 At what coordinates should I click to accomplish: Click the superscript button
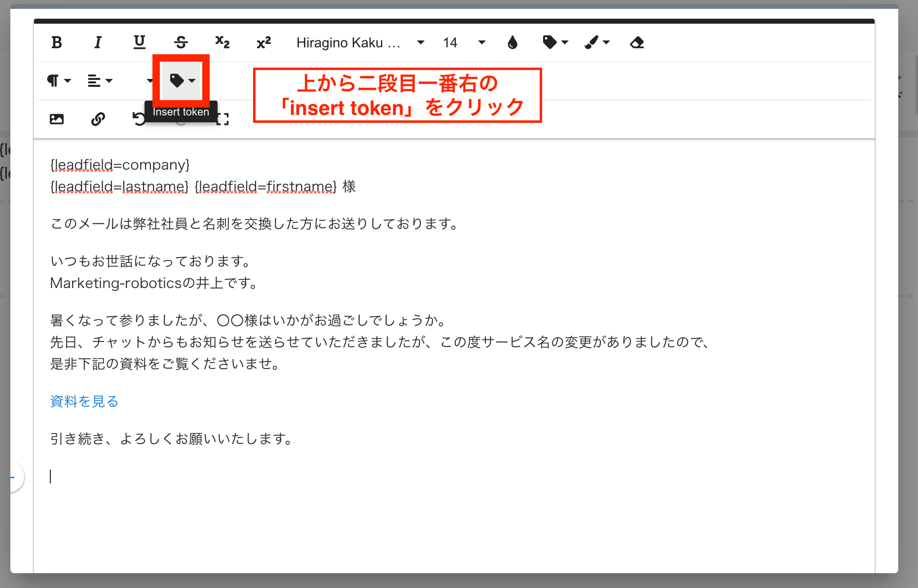pyautogui.click(x=264, y=42)
